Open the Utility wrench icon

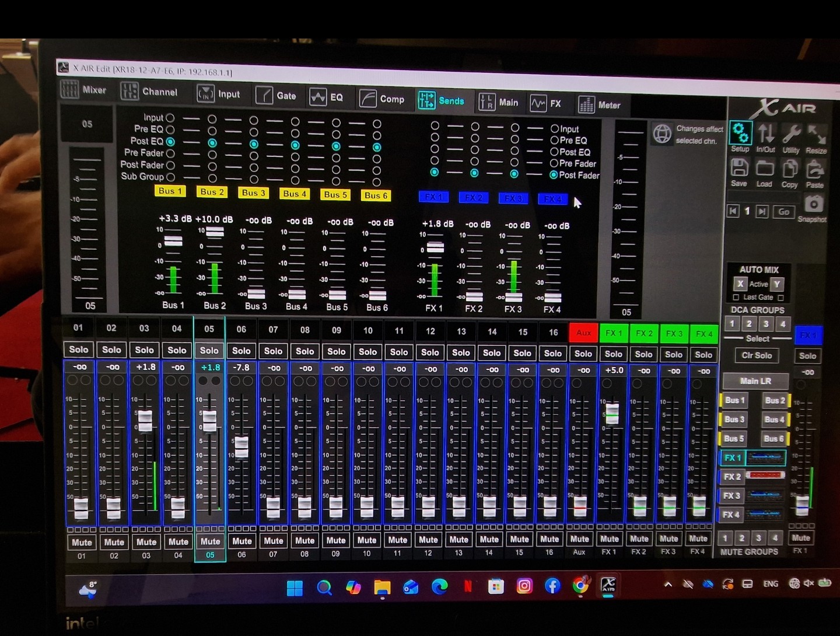pyautogui.click(x=791, y=134)
